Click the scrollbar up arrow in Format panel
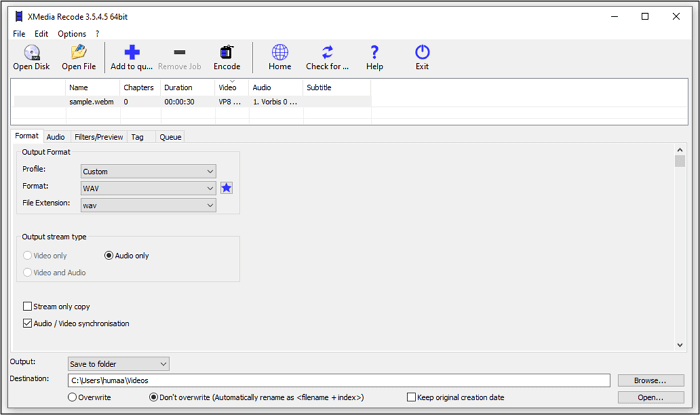The width and height of the screenshot is (700, 415). click(x=680, y=150)
